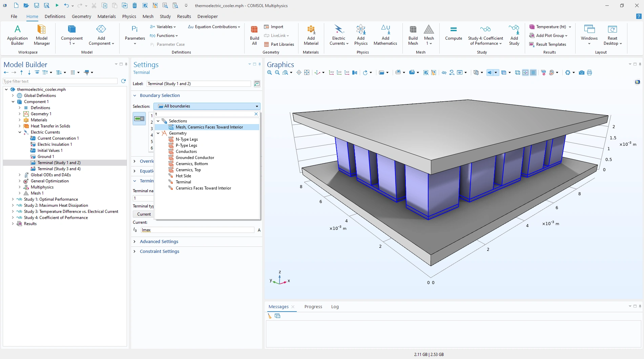Toggle the Active selection switch

[x=139, y=119]
